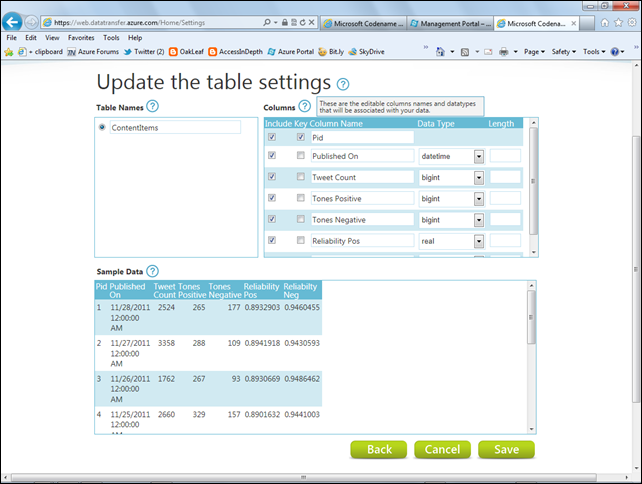Stop loading with the X icon in address bar
642x484 pixels.
pos(312,22)
